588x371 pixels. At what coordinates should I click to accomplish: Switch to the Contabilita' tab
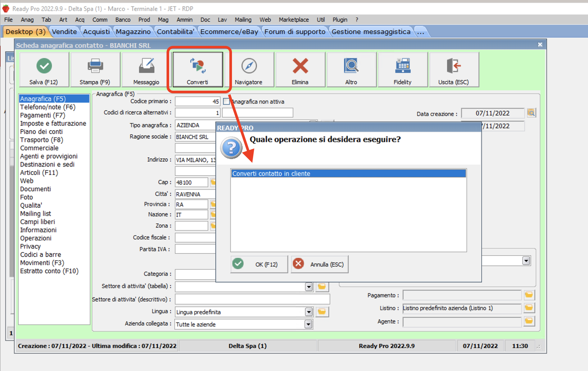point(175,32)
